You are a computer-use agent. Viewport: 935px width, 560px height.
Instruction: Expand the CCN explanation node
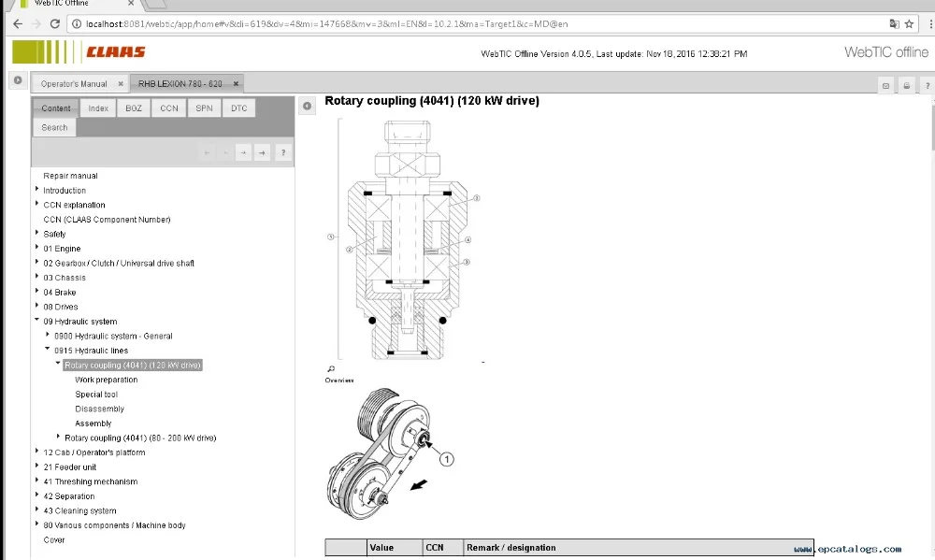(x=37, y=204)
